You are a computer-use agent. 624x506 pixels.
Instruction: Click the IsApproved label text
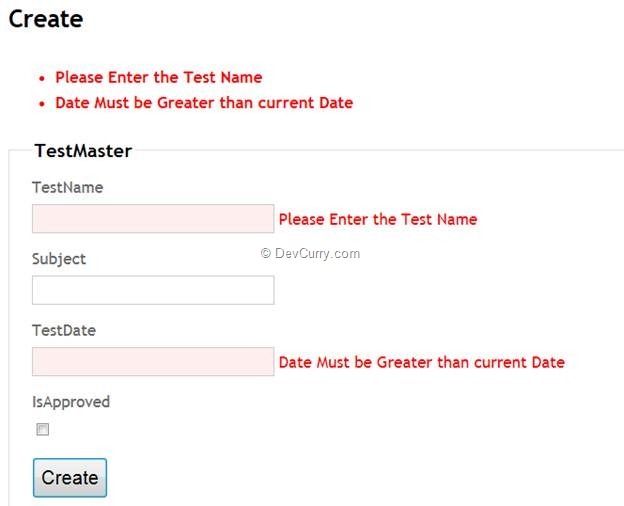click(71, 402)
